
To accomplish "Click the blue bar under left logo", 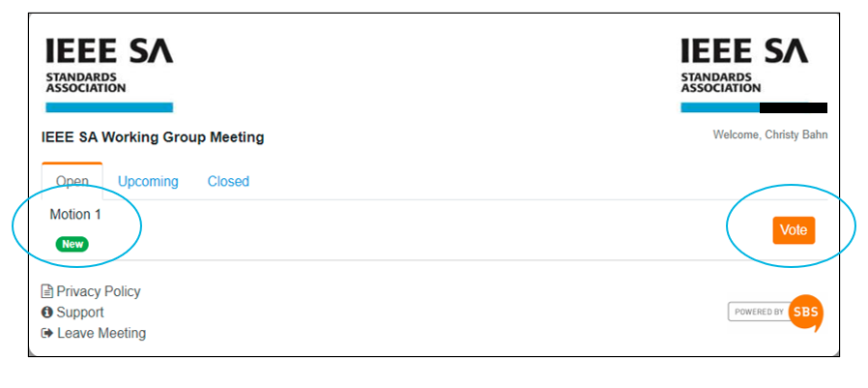I will (109, 107).
